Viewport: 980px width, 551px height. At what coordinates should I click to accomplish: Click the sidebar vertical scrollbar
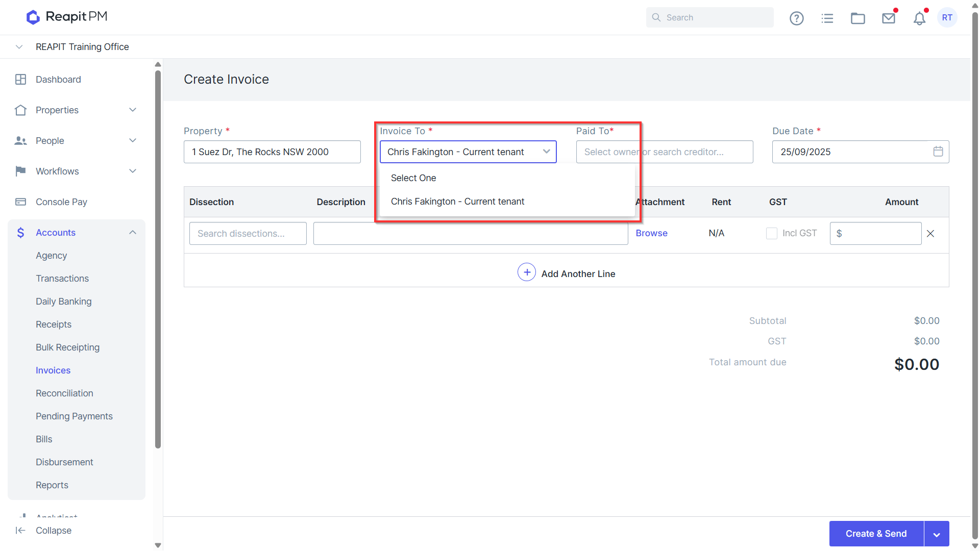[158, 260]
